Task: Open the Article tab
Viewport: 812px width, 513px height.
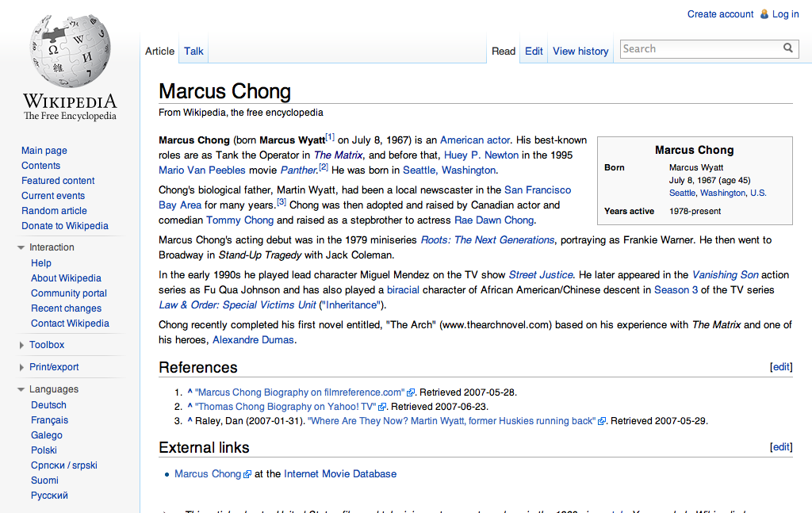Action: pyautogui.click(x=159, y=51)
